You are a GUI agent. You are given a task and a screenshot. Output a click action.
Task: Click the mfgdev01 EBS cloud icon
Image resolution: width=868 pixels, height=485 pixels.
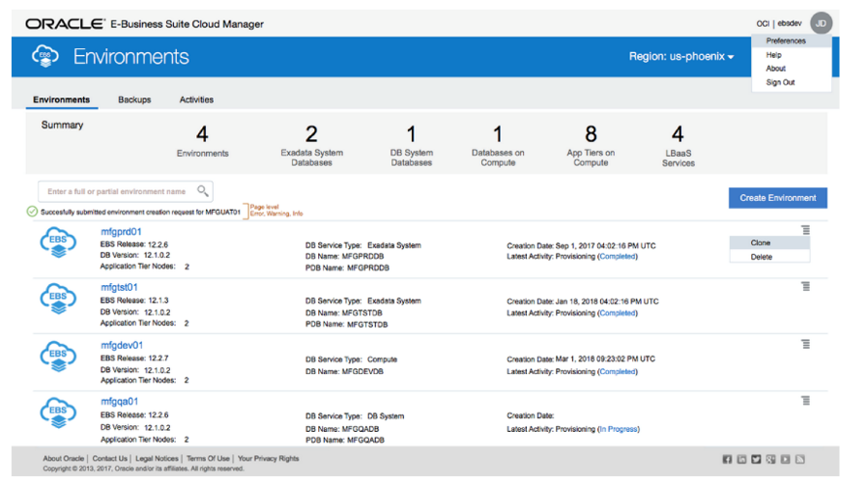point(58,356)
